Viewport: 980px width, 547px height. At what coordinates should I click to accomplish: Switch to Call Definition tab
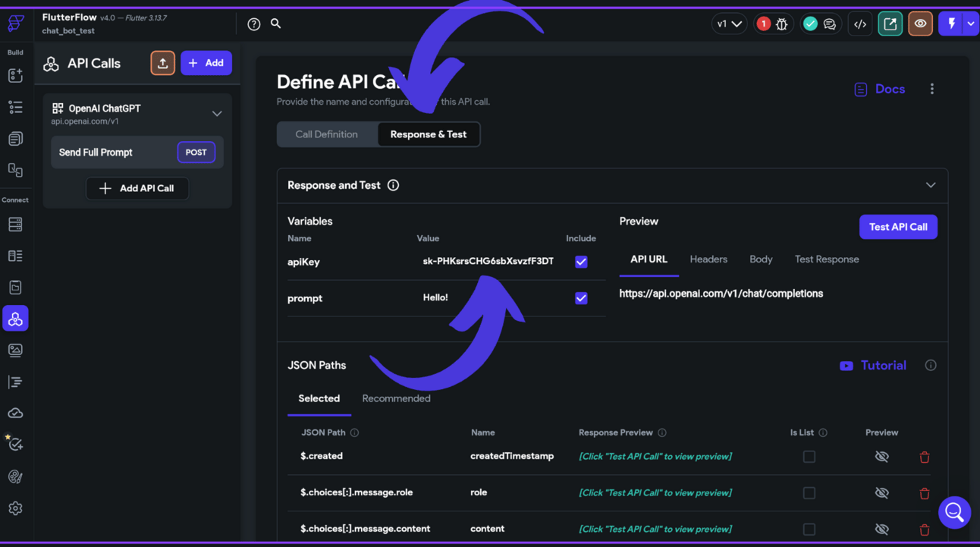click(x=326, y=134)
